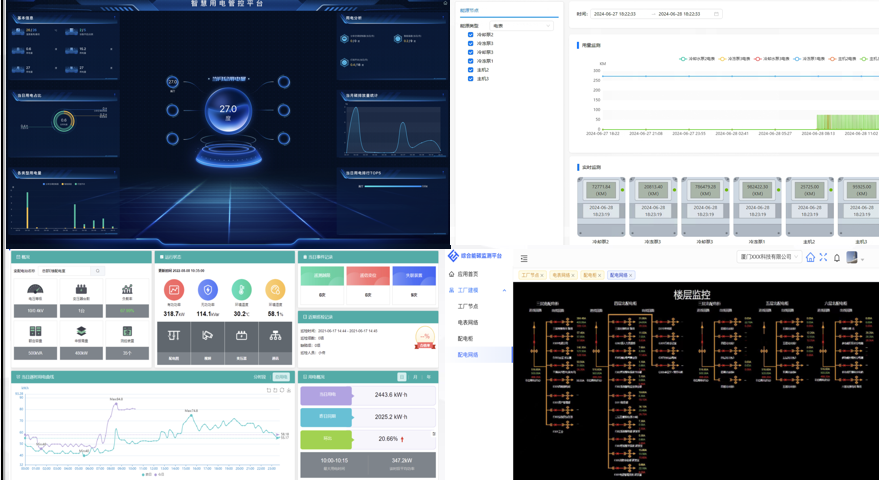Switch the load curve chart to 分时段
This screenshot has height=480, width=879.
pyautogui.click(x=261, y=377)
